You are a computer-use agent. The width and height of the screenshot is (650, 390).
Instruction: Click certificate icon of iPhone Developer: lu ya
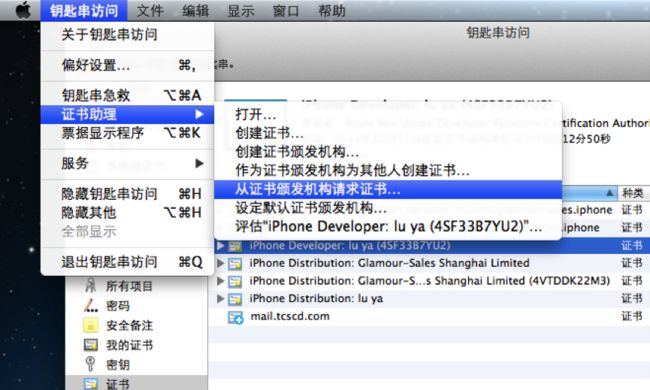pos(235,246)
